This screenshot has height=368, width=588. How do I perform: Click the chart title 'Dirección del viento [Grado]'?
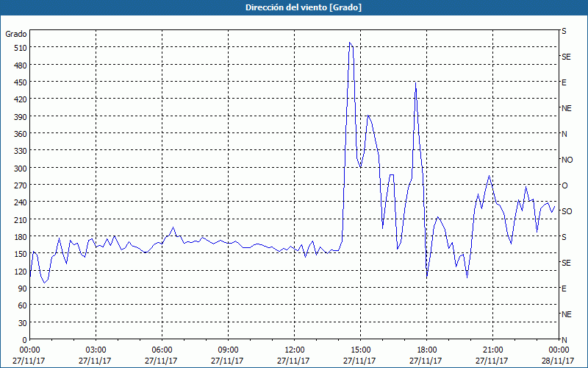[303, 7]
